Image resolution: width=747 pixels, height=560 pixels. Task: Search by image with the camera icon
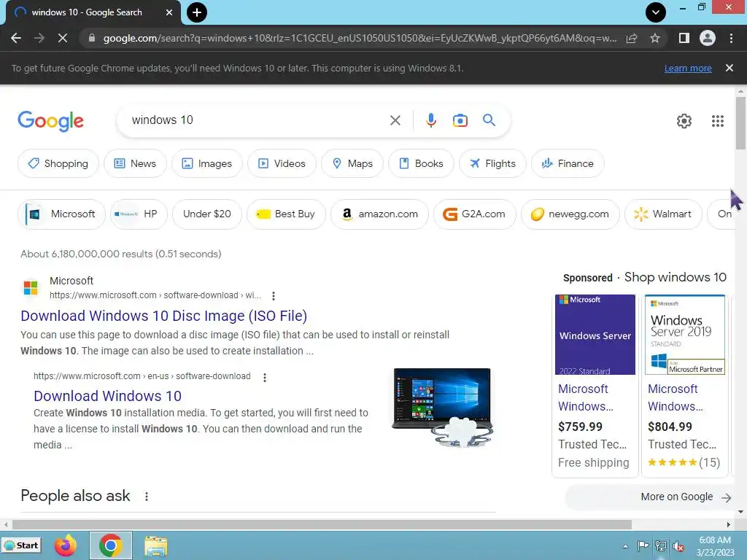tap(460, 120)
